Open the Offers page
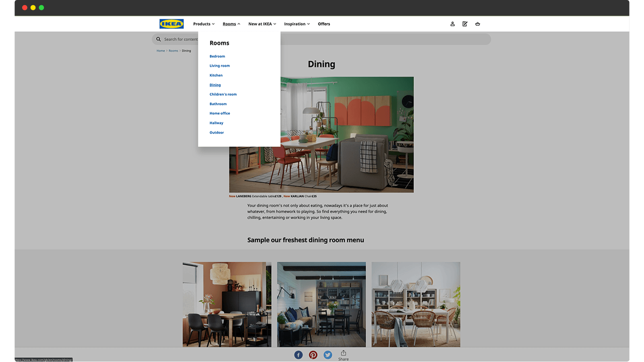 point(324,24)
